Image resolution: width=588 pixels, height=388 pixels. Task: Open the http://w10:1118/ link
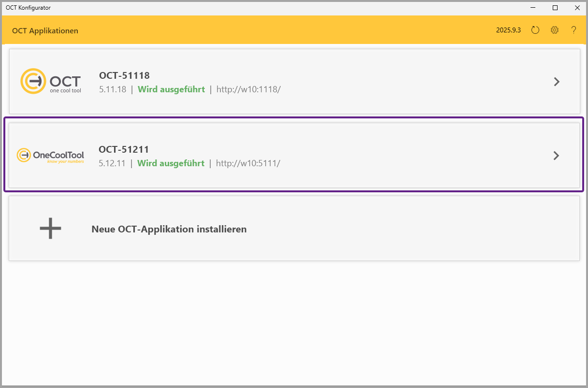click(x=248, y=89)
